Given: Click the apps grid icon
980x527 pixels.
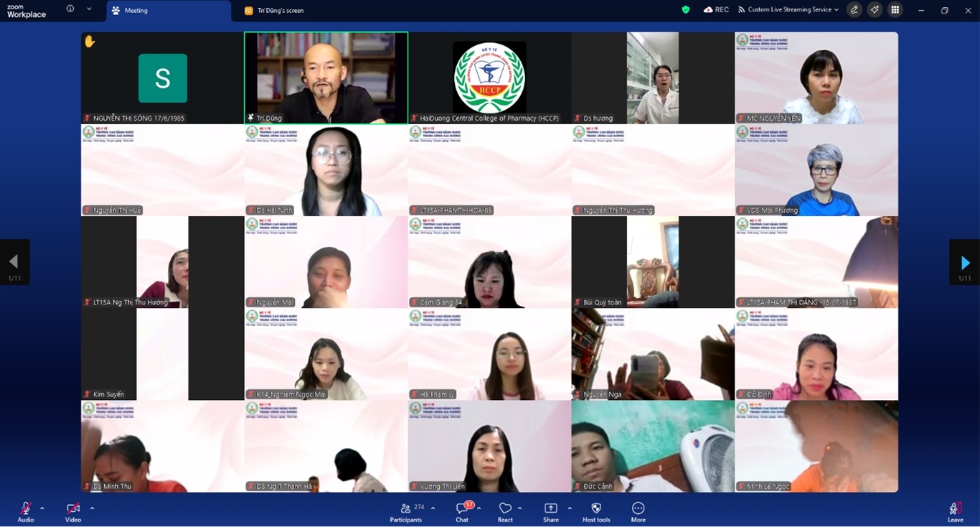Looking at the screenshot, I should pyautogui.click(x=895, y=10).
